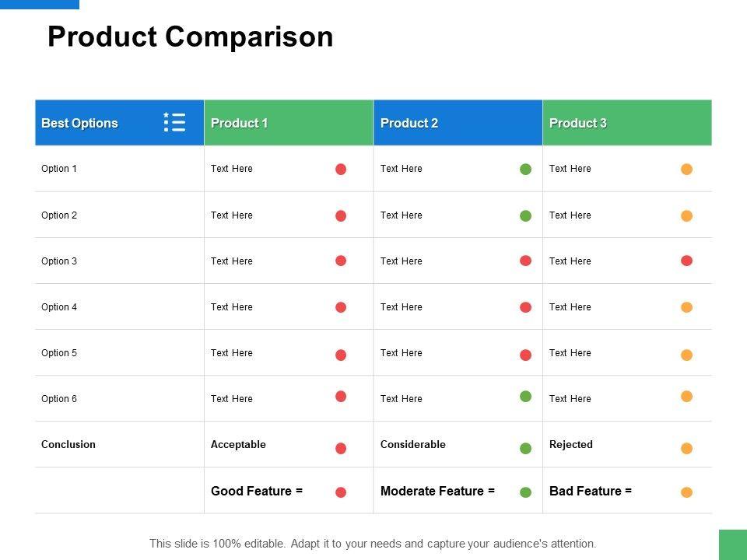This screenshot has height=560, width=747.
Task: Click the red dot in Product 2 Option 5
Action: 526,355
